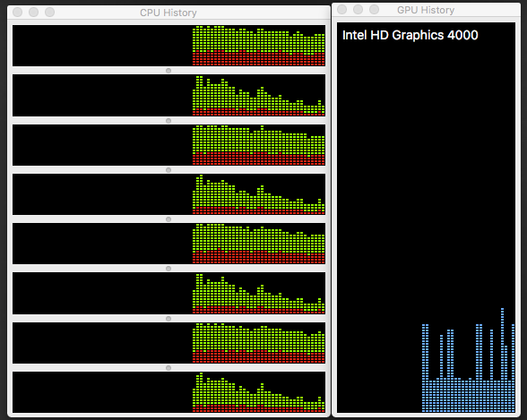Close the GPU History window
The image size is (527, 420).
point(341,9)
